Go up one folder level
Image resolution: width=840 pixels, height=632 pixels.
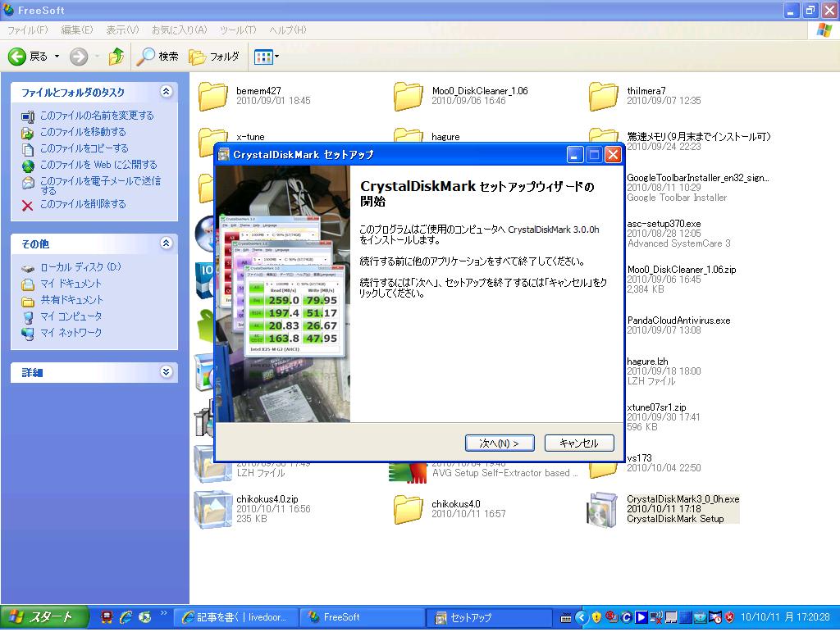[116, 57]
